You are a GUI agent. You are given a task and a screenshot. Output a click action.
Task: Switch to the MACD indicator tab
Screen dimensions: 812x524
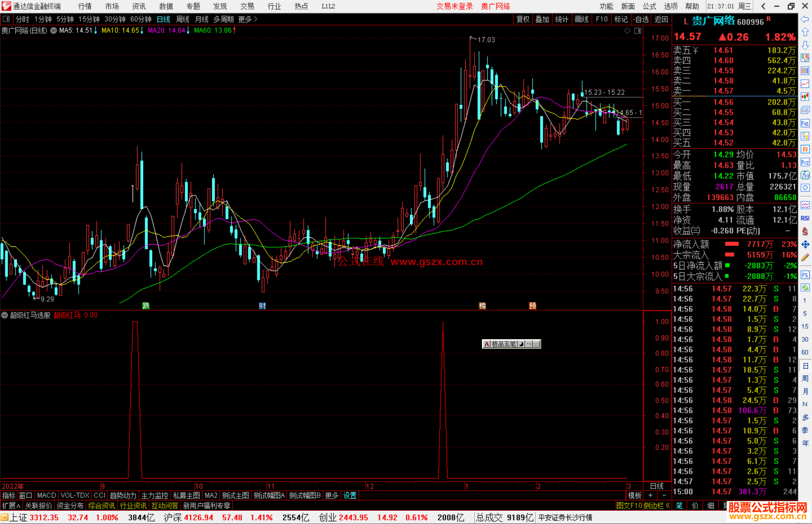pos(46,495)
